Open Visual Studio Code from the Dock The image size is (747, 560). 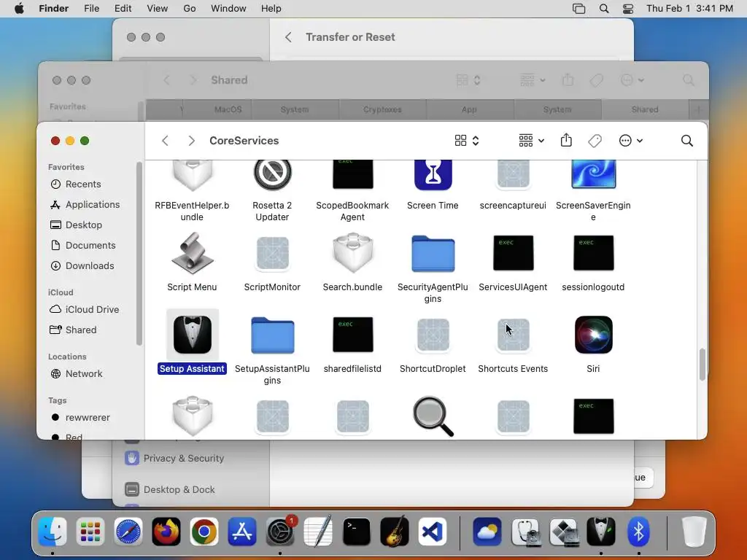click(x=433, y=532)
